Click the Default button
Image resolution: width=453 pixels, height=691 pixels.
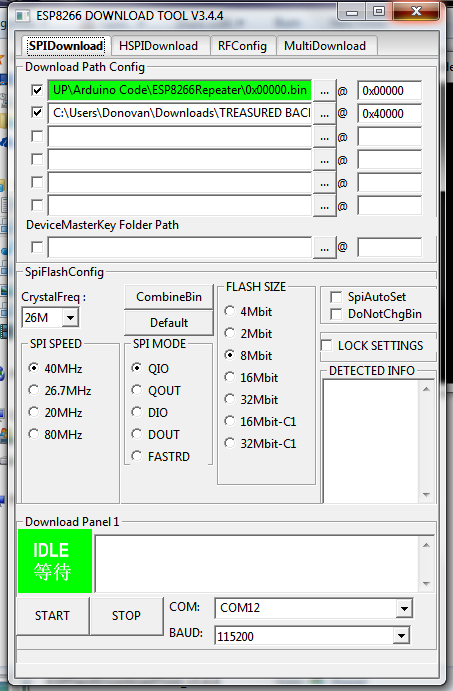point(169,323)
